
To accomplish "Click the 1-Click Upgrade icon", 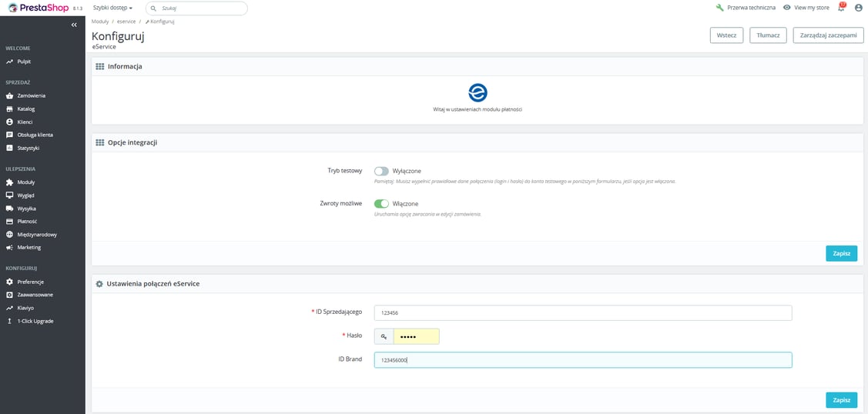I will (9, 321).
